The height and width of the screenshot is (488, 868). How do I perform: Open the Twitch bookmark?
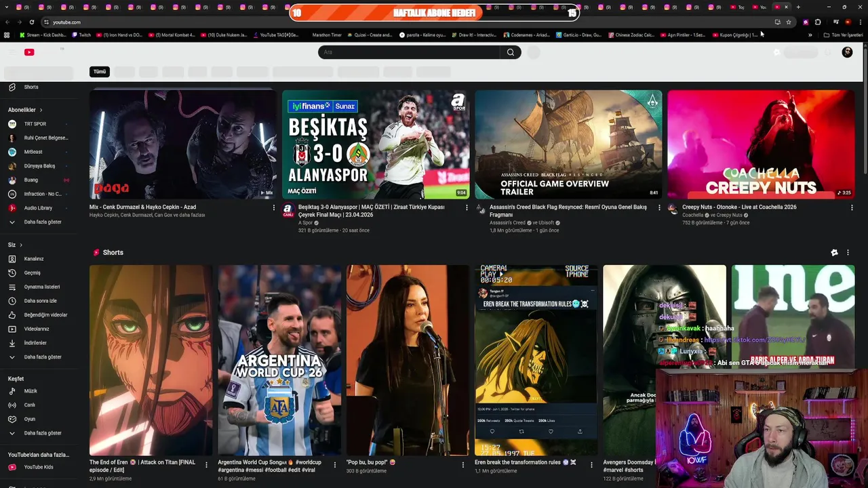click(81, 35)
